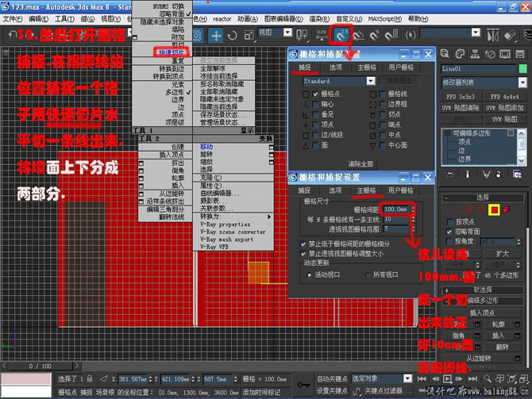Choose 快速切片 in the quad menu
The width and height of the screenshot is (532, 399).
click(172, 52)
